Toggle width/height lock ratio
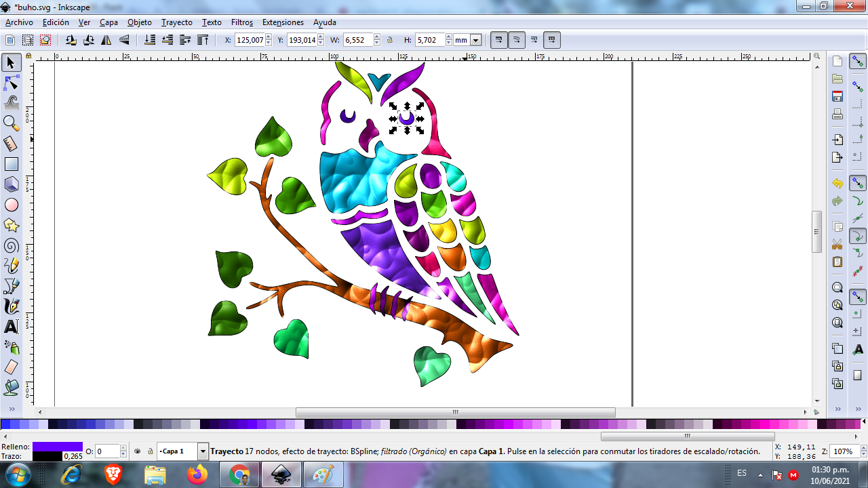The image size is (868, 488). pyautogui.click(x=390, y=40)
